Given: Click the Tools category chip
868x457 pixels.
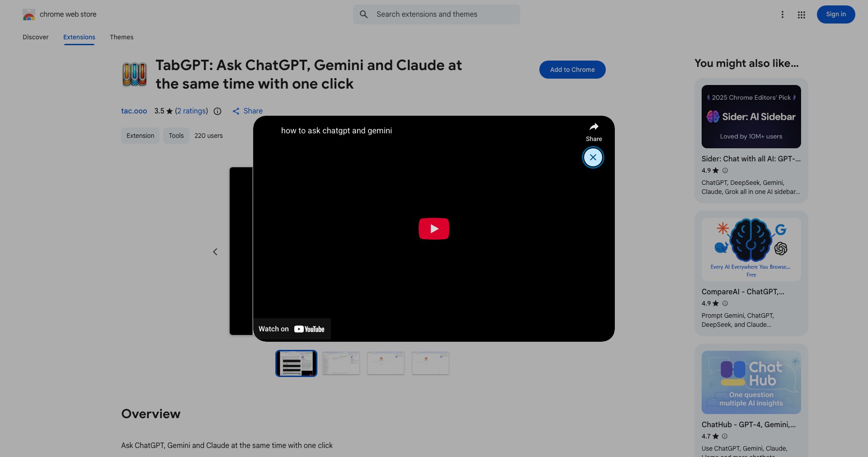Looking at the screenshot, I should pos(176,136).
